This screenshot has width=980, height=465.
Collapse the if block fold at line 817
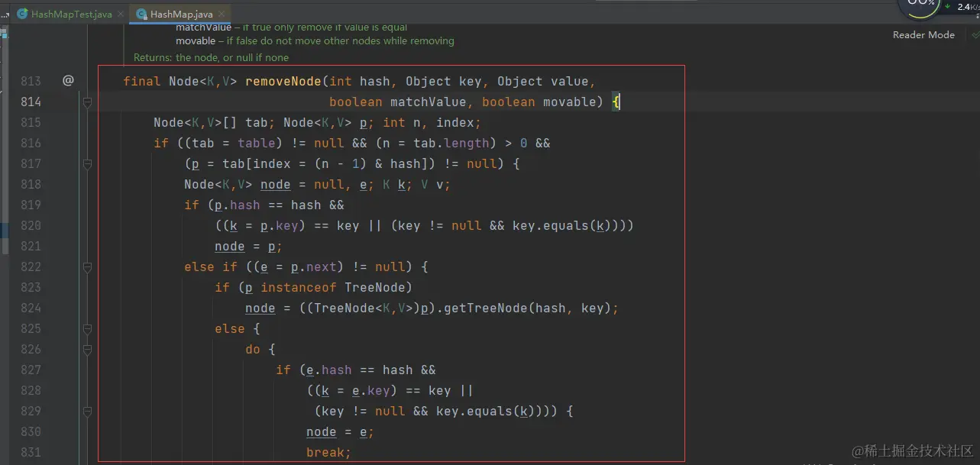coord(88,163)
